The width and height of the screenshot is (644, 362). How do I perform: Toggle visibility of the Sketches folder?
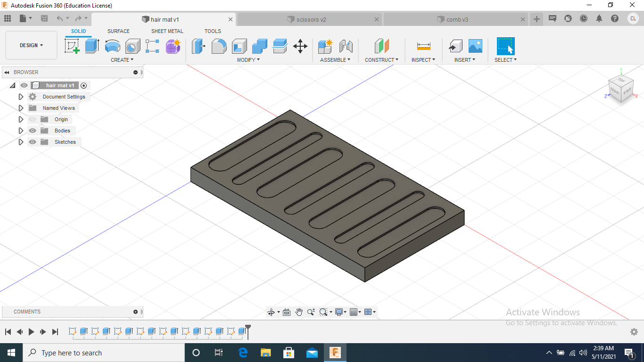(x=33, y=142)
